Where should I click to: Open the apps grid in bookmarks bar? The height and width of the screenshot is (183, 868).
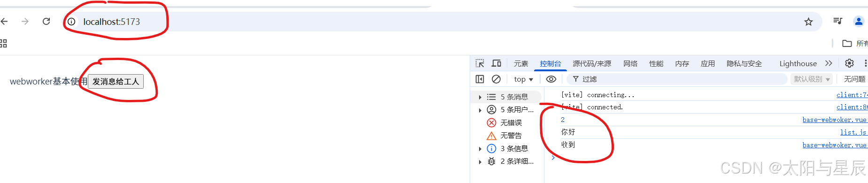(3, 44)
